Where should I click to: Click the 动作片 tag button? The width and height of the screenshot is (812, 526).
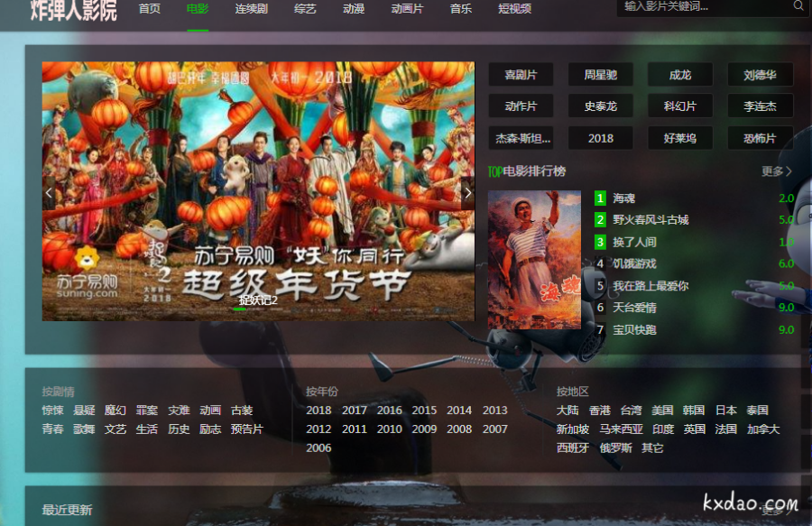click(521, 106)
